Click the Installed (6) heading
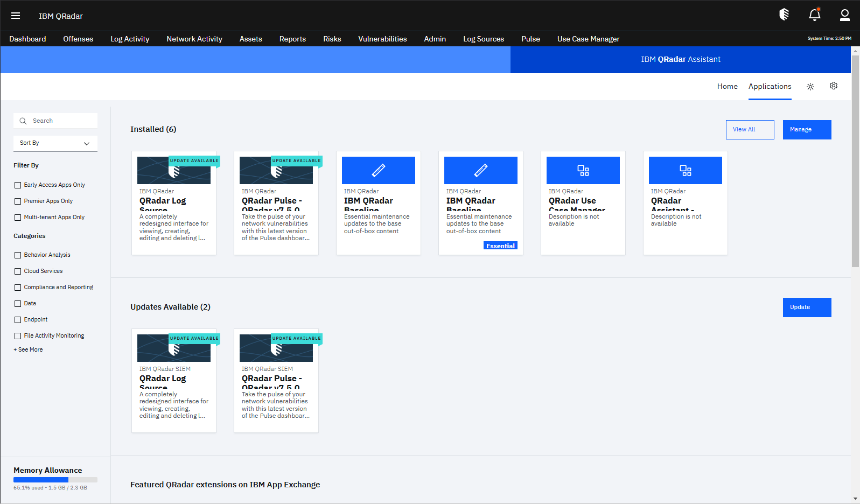Image resolution: width=860 pixels, height=504 pixels. coord(153,129)
